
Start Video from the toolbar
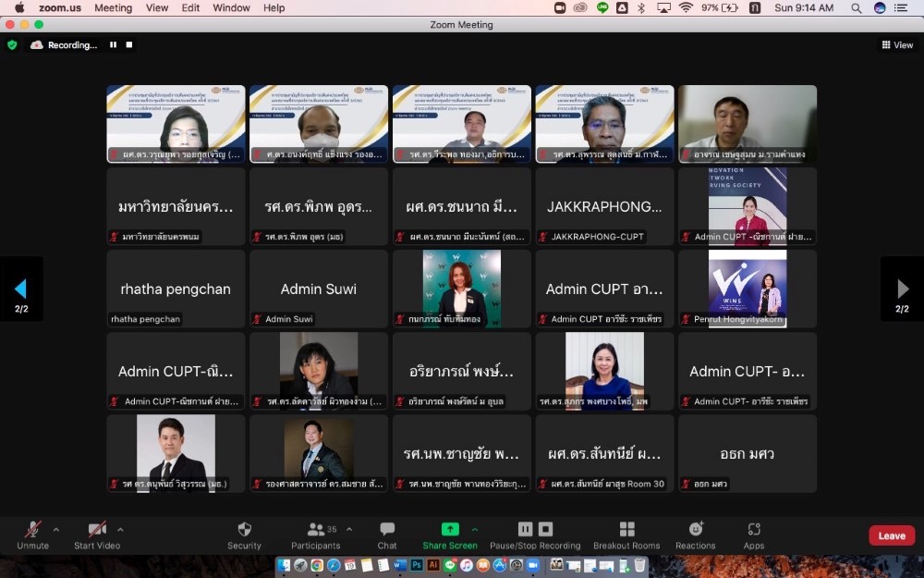click(97, 530)
